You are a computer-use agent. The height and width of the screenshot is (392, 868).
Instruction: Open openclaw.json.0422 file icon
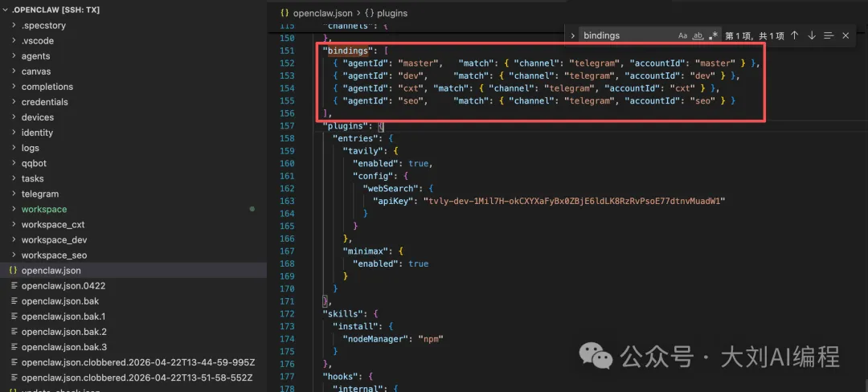13,286
